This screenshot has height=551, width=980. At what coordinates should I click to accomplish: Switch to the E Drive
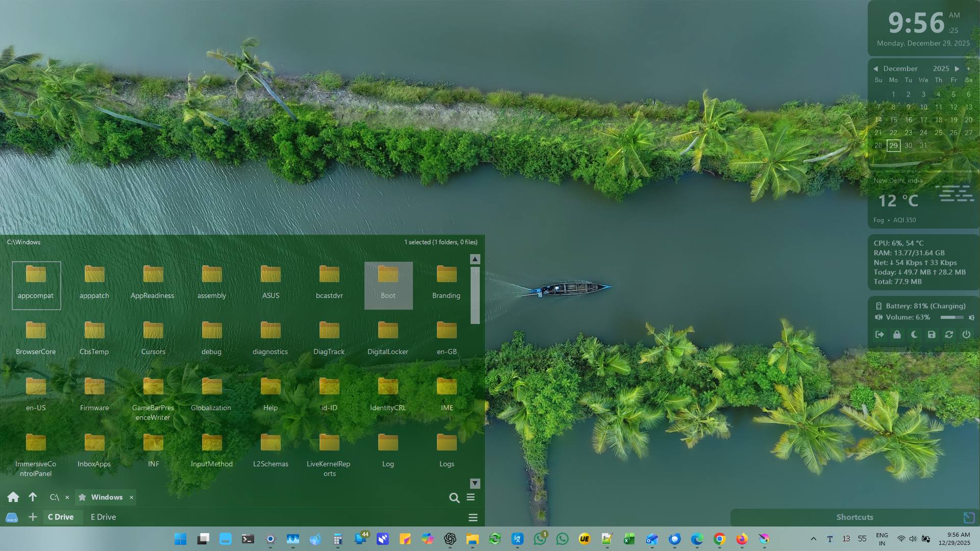point(103,517)
